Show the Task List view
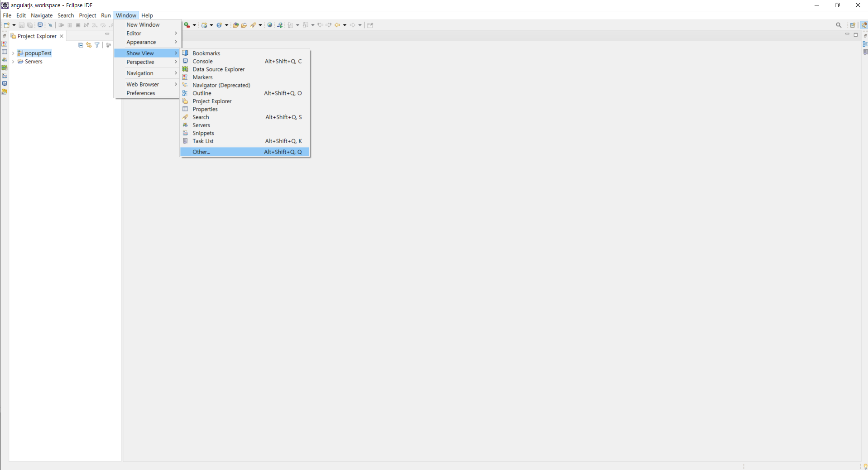The height and width of the screenshot is (470, 868). [x=245, y=141]
